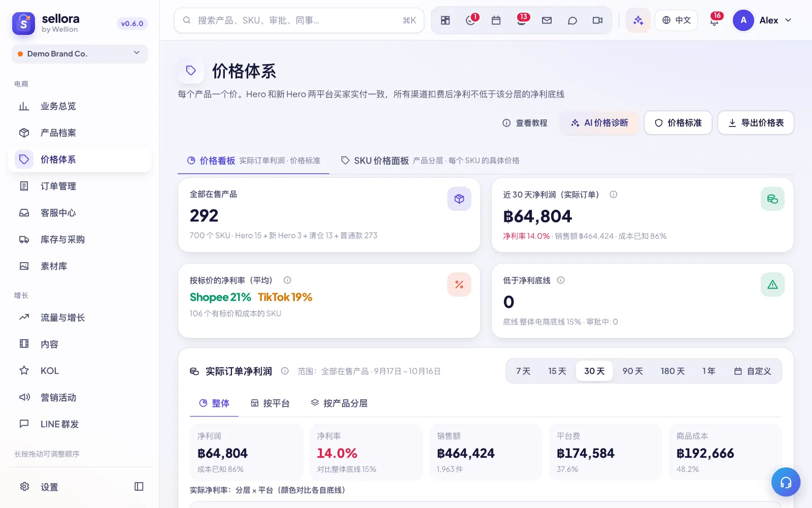
Task: Open the inbox icon with badge 13
Action: pyautogui.click(x=521, y=20)
